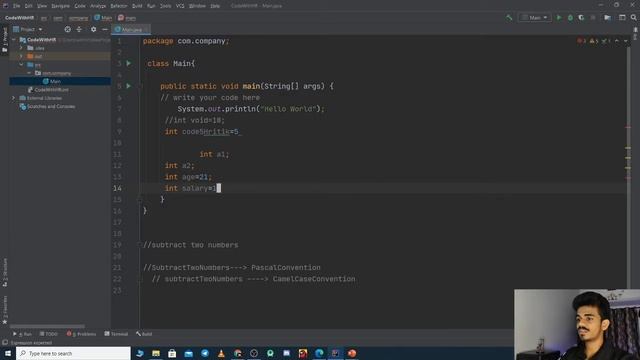Collapse the src folder in tree
Viewport: 640px width, 360px height.
21,65
